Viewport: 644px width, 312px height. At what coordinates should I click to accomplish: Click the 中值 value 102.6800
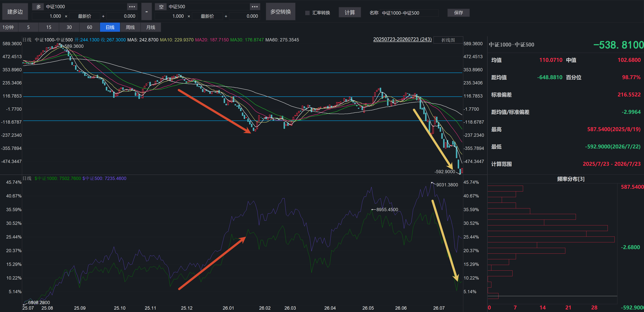coord(629,60)
